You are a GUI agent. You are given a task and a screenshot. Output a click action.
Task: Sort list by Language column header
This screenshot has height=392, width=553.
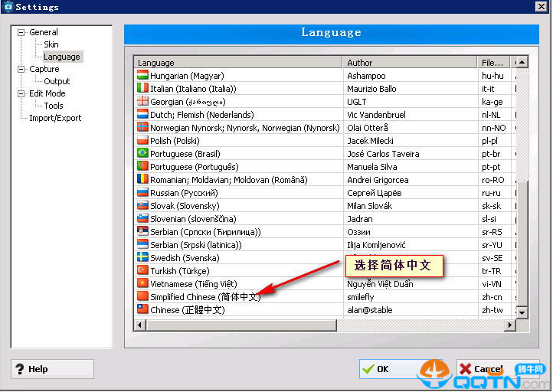[x=237, y=63]
